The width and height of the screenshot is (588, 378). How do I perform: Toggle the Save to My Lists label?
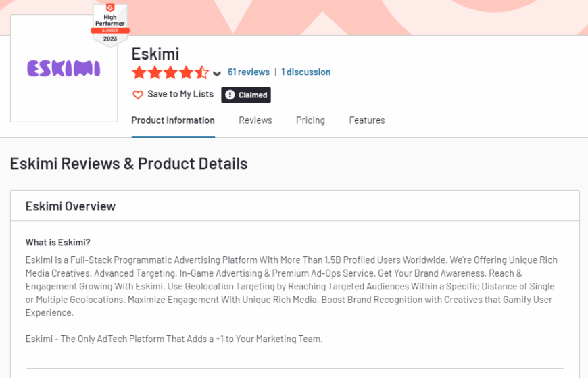(180, 95)
